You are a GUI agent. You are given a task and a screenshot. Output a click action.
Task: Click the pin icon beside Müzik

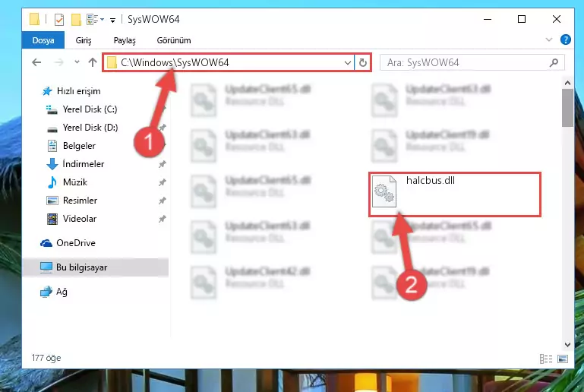tap(162, 182)
